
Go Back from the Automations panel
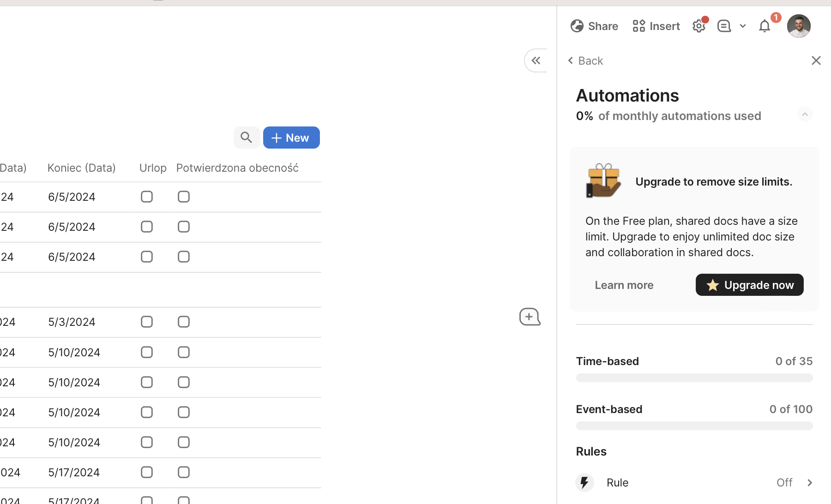click(x=585, y=61)
